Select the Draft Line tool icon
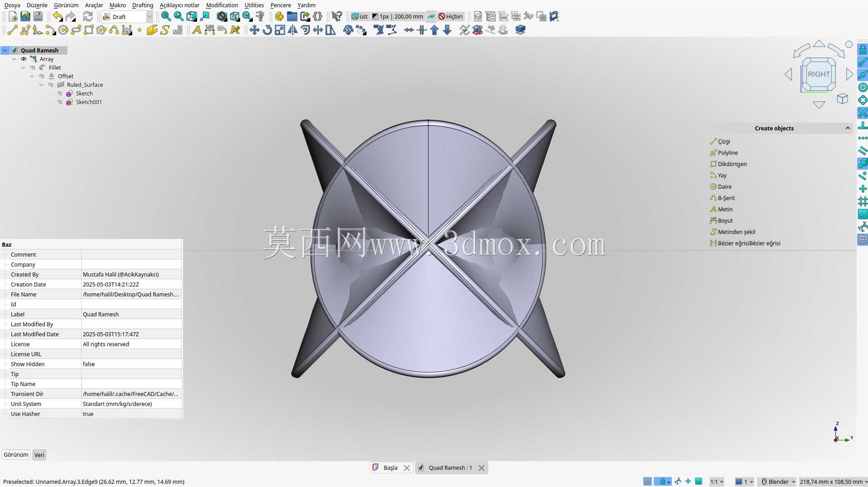868x487 pixels. tap(12, 30)
